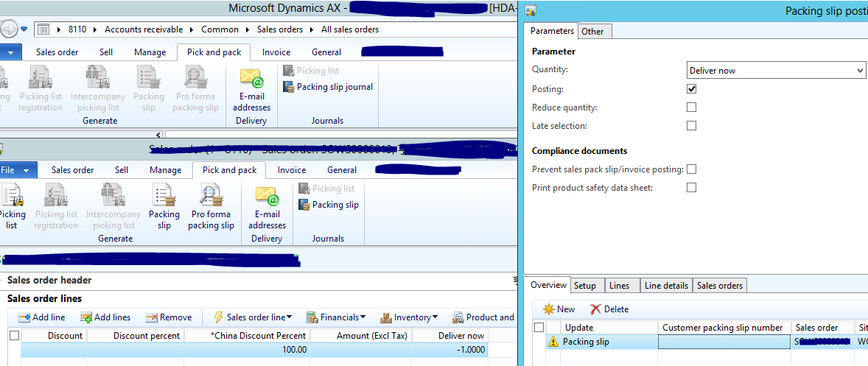The width and height of the screenshot is (868, 366).
Task: Click Picking list registration in All sales orders ribbon
Action: 41,89
